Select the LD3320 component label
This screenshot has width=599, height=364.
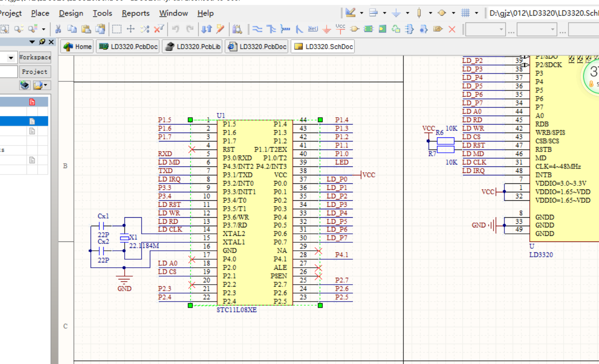point(541,254)
